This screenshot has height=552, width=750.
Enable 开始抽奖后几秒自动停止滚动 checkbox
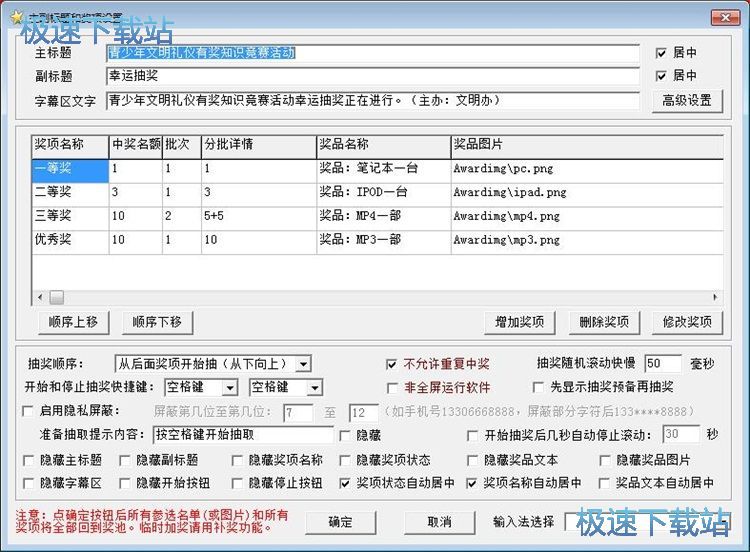coord(472,435)
